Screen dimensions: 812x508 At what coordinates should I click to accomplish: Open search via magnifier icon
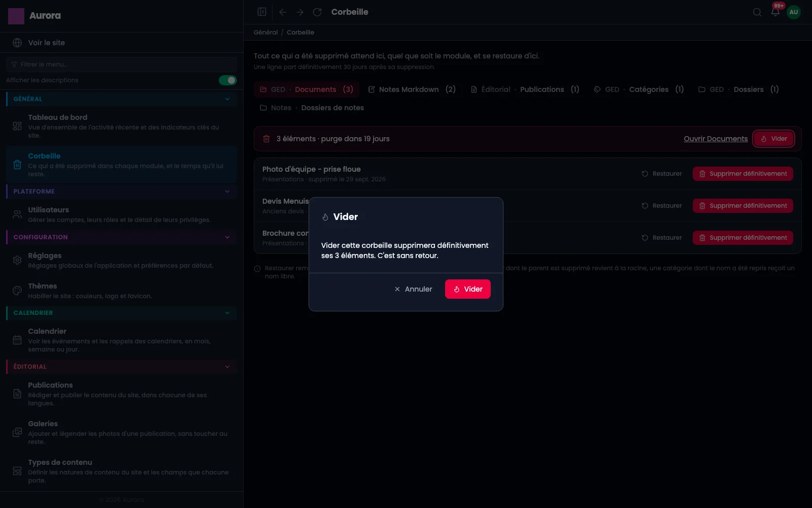757,12
